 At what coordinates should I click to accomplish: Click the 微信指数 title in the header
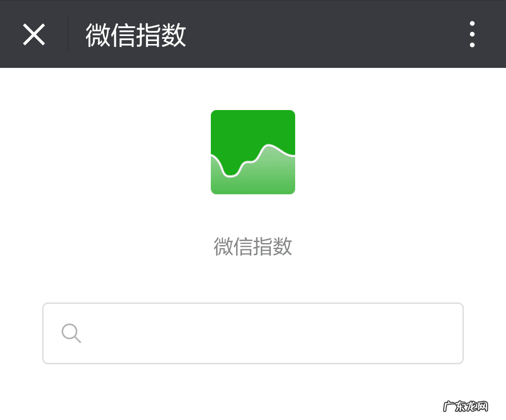(135, 35)
